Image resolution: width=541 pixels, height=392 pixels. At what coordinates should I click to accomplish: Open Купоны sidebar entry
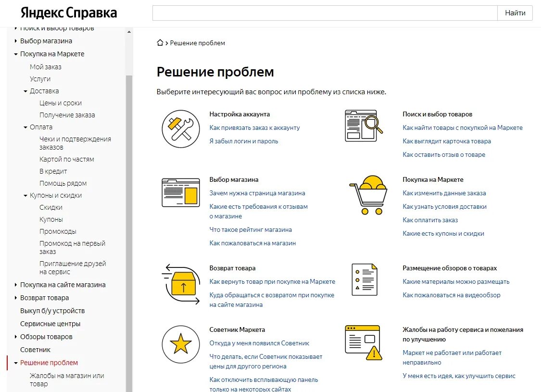[51, 219]
